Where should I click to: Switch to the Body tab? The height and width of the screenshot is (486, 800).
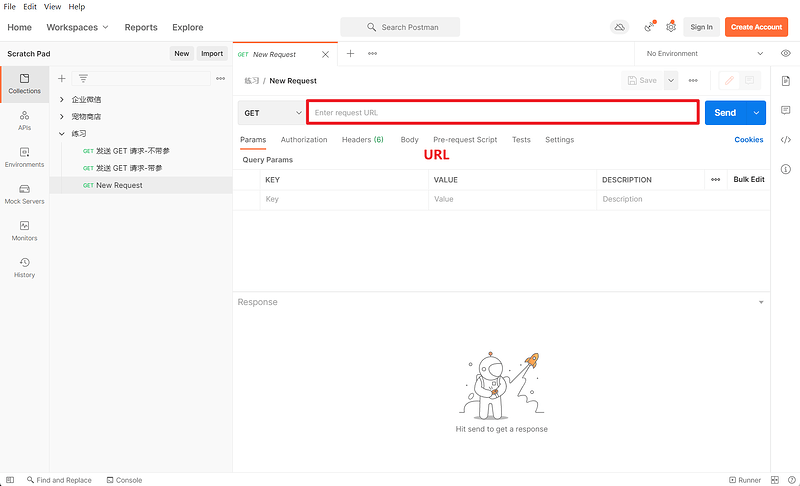[409, 140]
